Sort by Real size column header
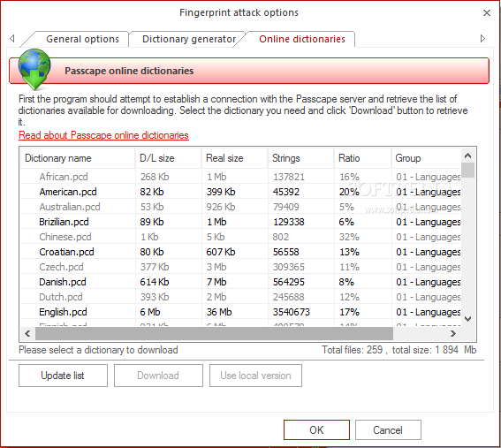 235,158
